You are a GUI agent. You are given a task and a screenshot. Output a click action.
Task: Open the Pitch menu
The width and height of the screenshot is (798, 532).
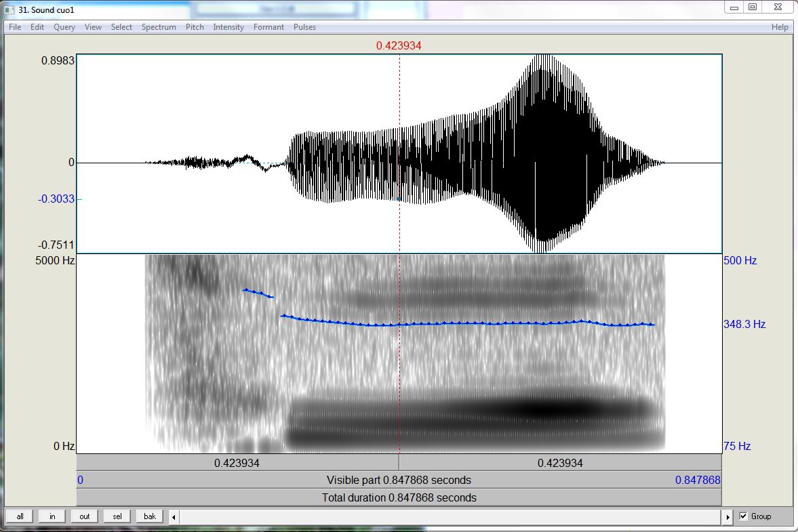(195, 27)
